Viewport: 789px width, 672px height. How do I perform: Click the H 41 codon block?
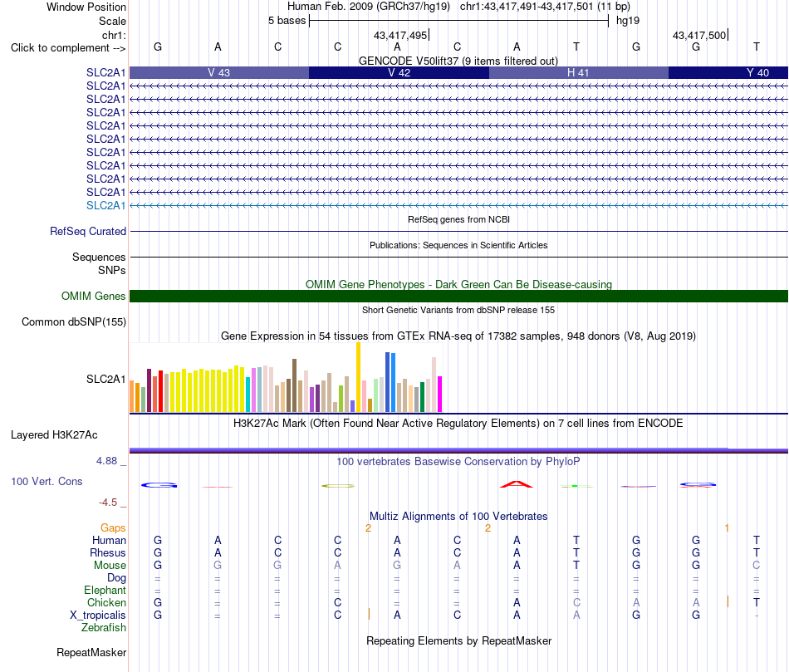click(x=579, y=72)
